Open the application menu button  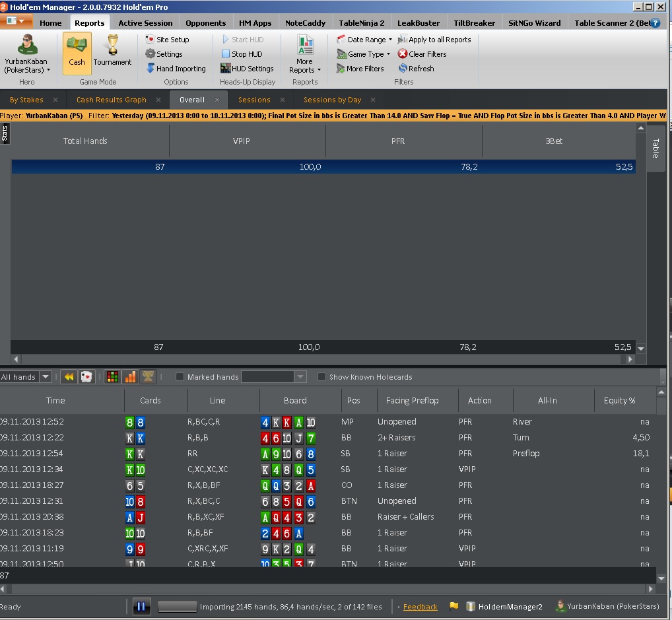[x=15, y=21]
